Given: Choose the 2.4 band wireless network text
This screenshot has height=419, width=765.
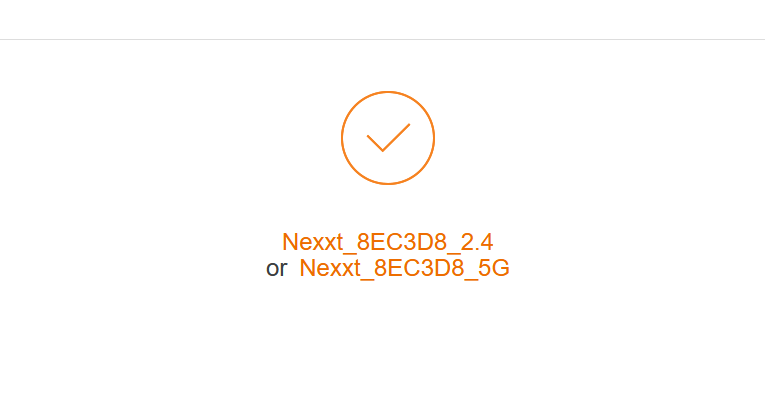Looking at the screenshot, I should 388,242.
